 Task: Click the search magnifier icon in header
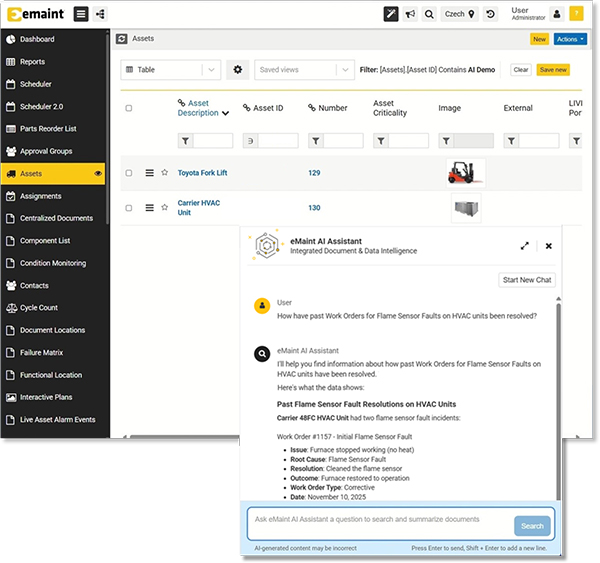coord(429,14)
